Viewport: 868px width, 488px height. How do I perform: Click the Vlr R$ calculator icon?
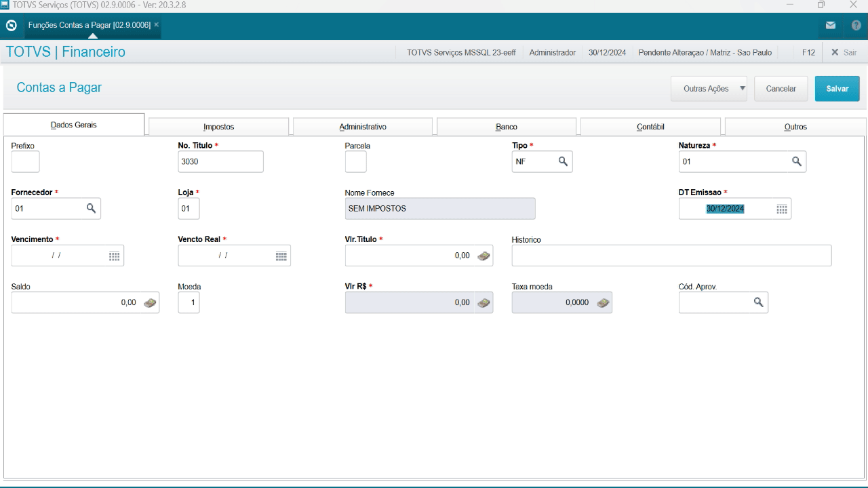(x=484, y=302)
